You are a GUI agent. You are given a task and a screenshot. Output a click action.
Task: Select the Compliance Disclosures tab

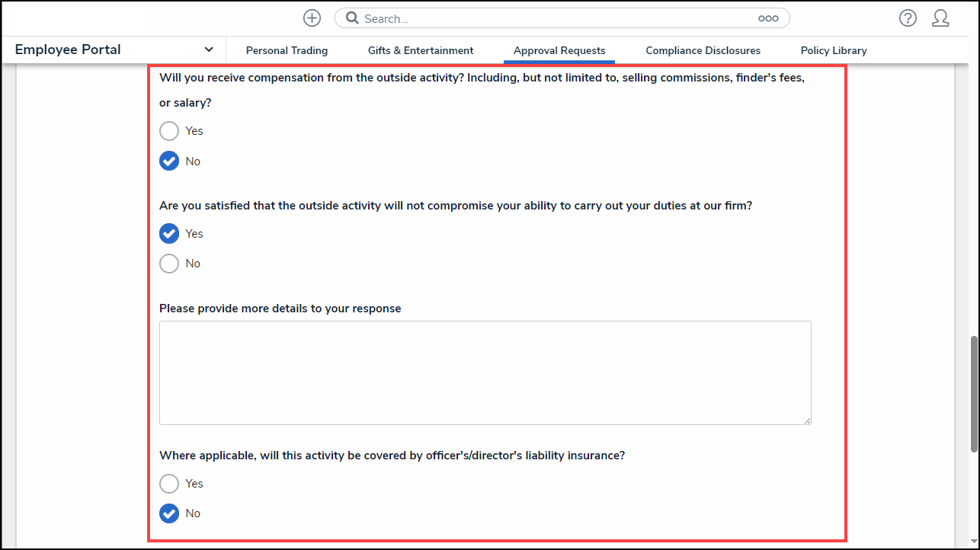pyautogui.click(x=703, y=50)
